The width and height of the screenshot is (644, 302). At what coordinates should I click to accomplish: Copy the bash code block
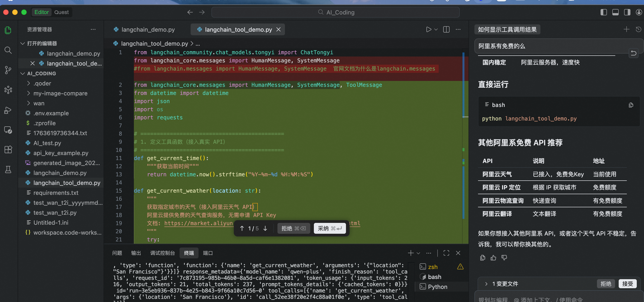(x=631, y=105)
